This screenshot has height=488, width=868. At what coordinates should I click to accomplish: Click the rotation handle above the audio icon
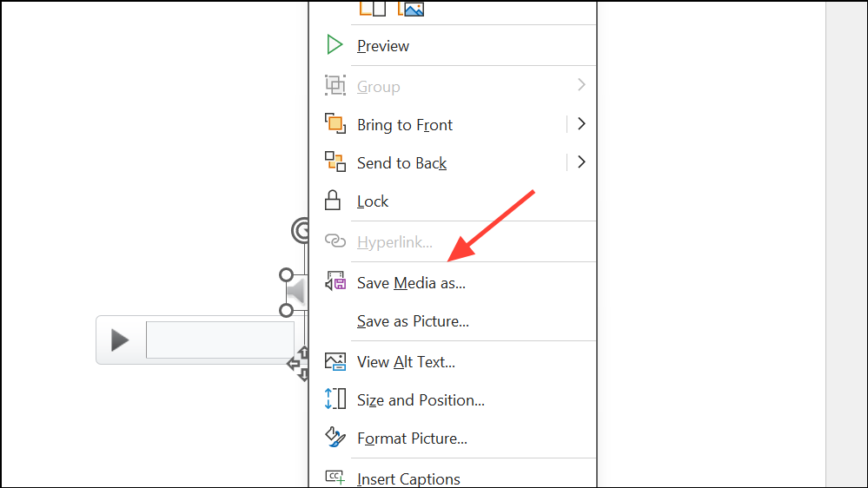301,230
